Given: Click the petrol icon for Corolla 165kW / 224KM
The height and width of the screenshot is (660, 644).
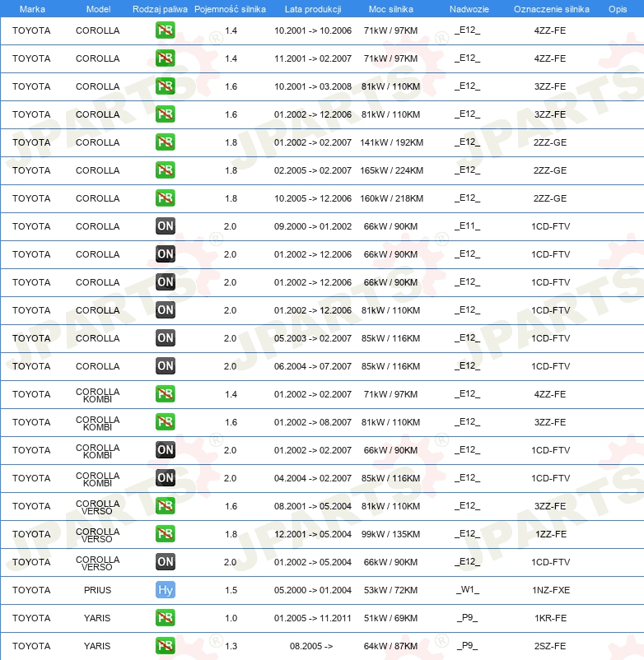Looking at the screenshot, I should 165,170.
